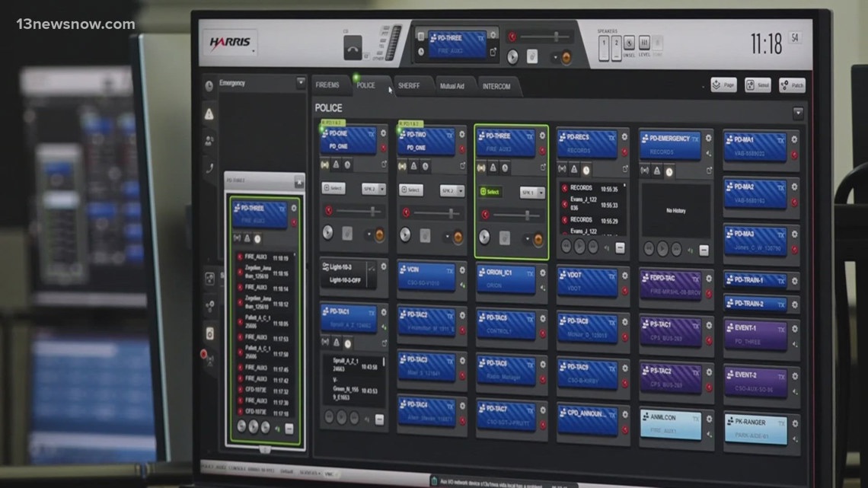Open settings gear on PD-ONE module

pyautogui.click(x=382, y=132)
